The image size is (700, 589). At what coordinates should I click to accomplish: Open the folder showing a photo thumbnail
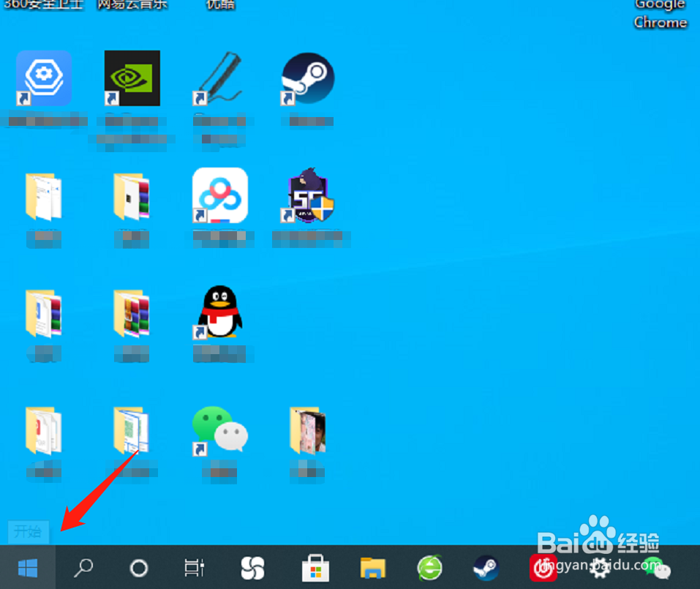coord(307,432)
